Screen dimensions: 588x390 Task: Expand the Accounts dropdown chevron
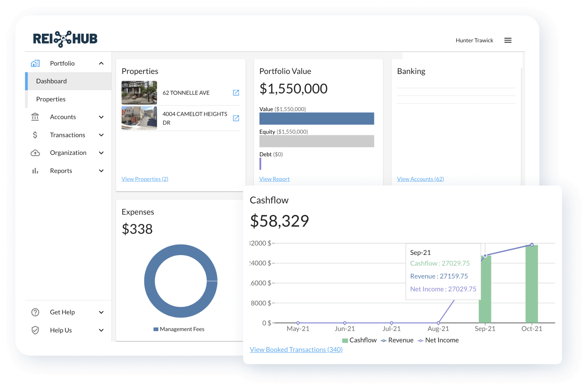point(101,117)
